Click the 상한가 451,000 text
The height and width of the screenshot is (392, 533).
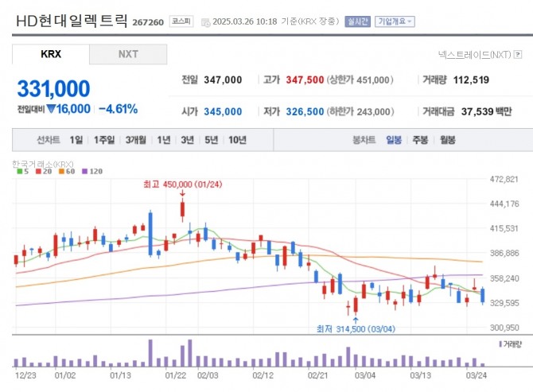[x=360, y=80]
